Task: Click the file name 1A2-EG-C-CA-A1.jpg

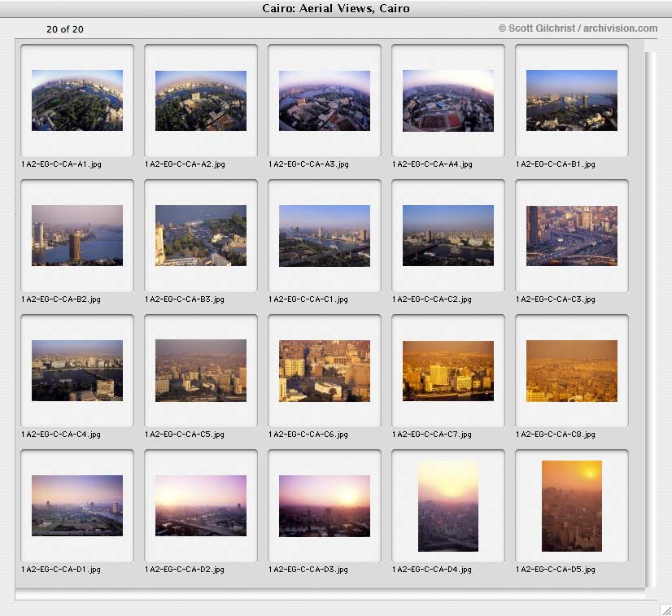Action: tap(61, 164)
